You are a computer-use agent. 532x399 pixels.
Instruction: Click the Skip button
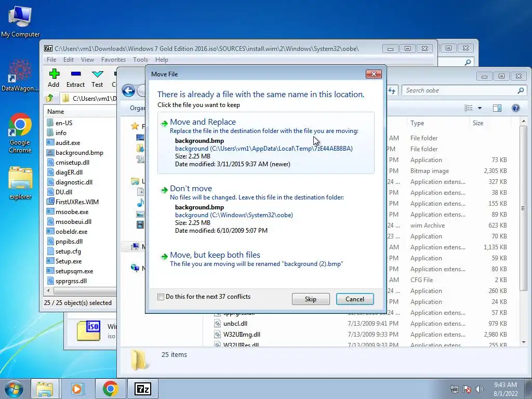[311, 299]
